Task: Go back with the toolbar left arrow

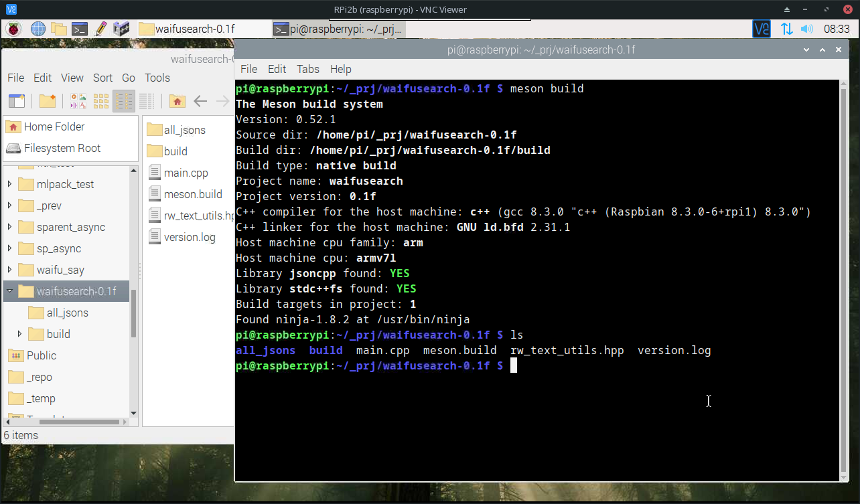Action: (x=200, y=101)
